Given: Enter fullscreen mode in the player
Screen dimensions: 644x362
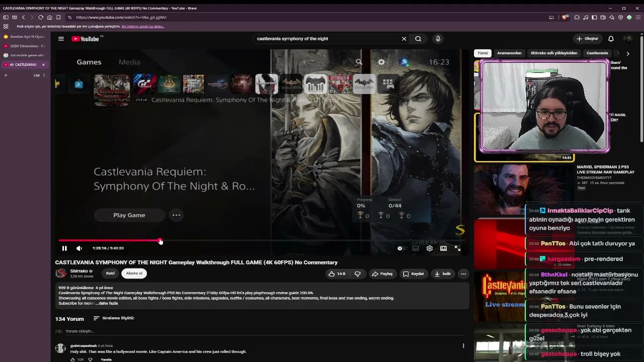Looking at the screenshot, I should pyautogui.click(x=457, y=248).
